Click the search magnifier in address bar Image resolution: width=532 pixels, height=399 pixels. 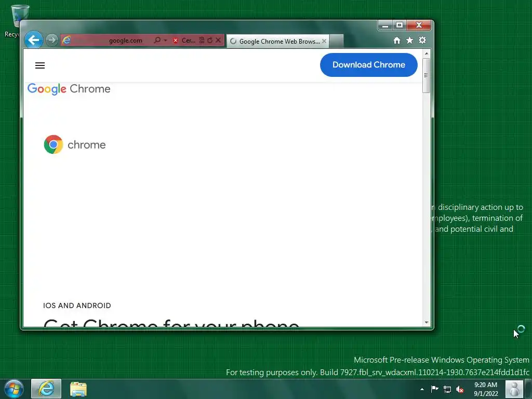coord(157,40)
